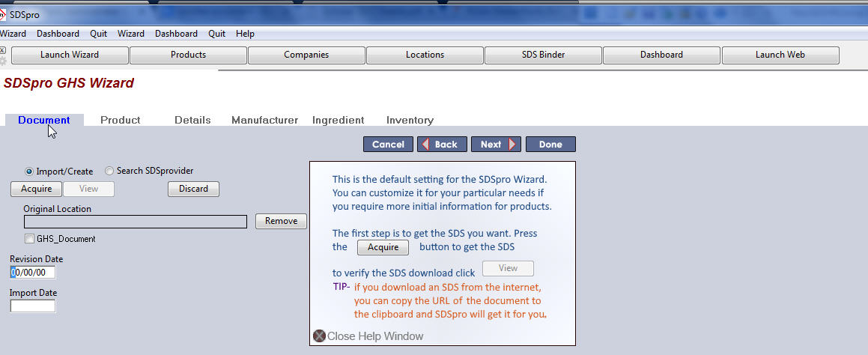
Task: Go to the Details tab
Action: pos(192,120)
